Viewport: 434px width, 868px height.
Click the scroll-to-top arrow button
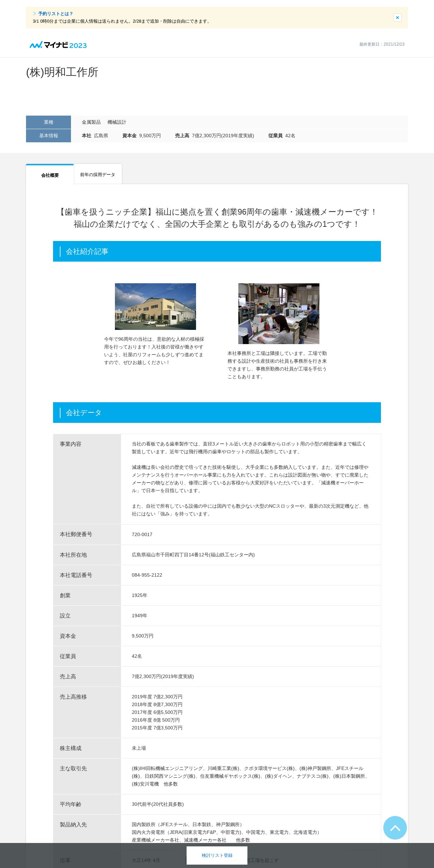point(395,828)
